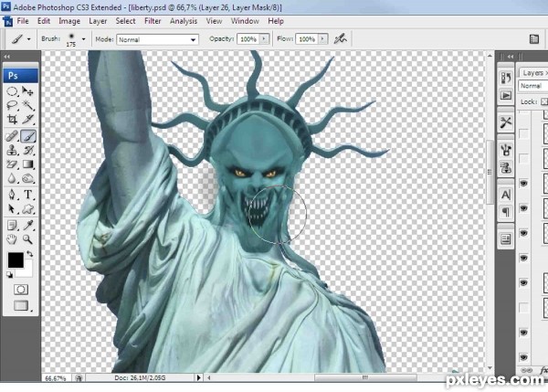
Task: Toggle the lock transparent pixels checkbox
Action: tap(544, 101)
